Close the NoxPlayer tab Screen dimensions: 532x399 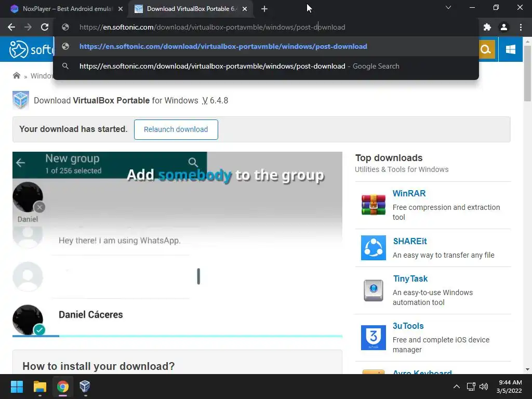[x=121, y=9]
